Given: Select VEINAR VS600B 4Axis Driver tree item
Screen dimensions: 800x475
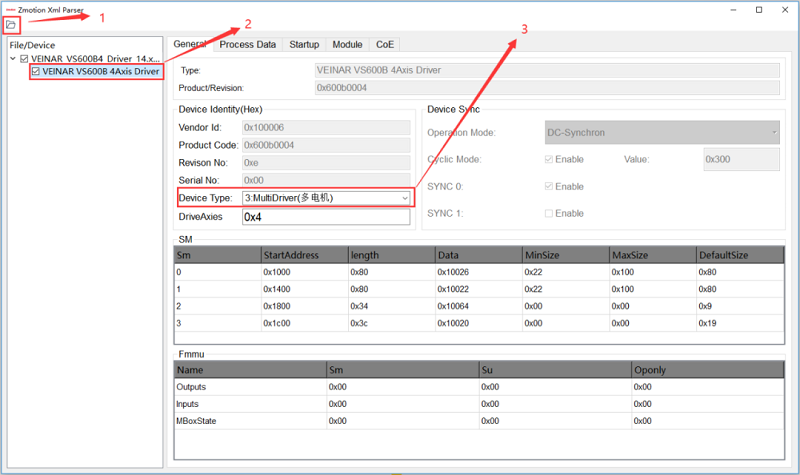Looking at the screenshot, I should [100, 72].
